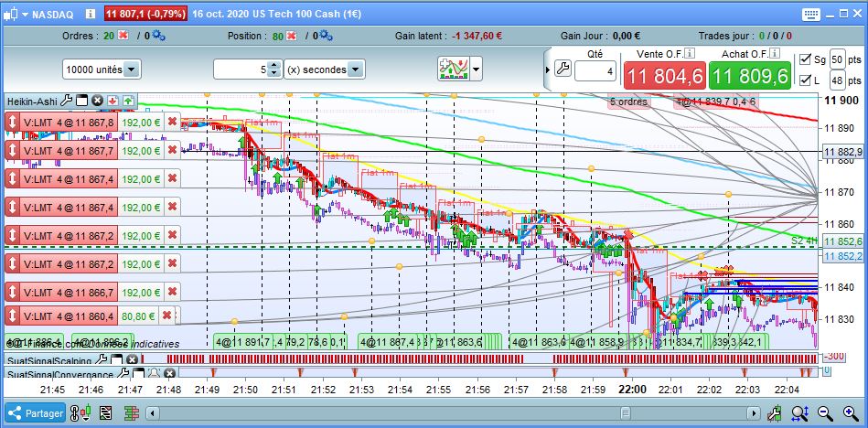
Task: Open trading panel wrench settings
Action: [x=563, y=70]
